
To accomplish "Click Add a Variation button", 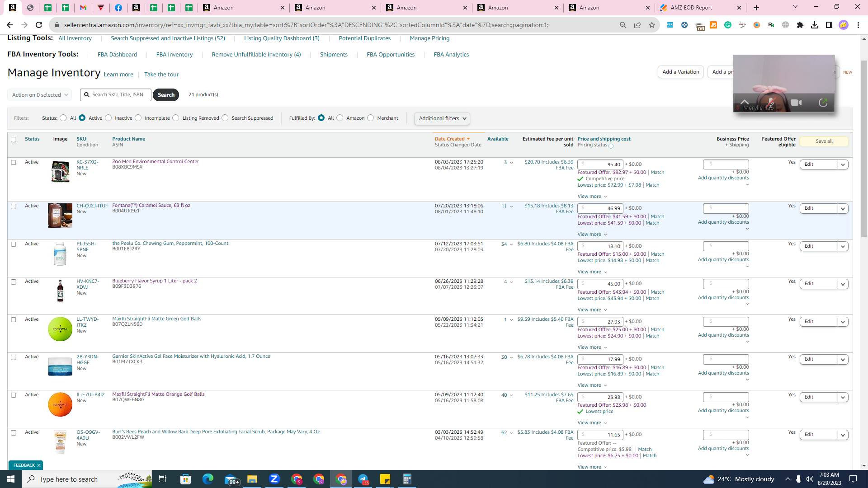I will (x=681, y=72).
